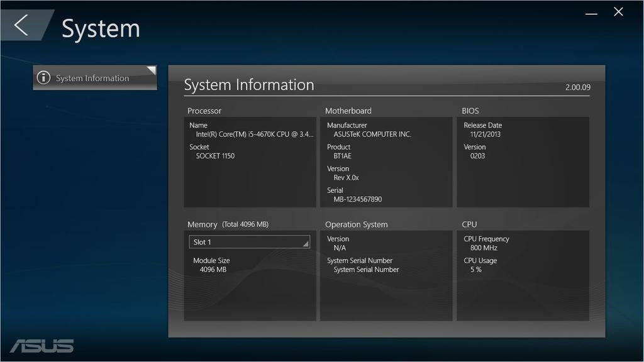Viewport: 644px width, 362px height.
Task: Click the Processor section heading
Action: 204,111
